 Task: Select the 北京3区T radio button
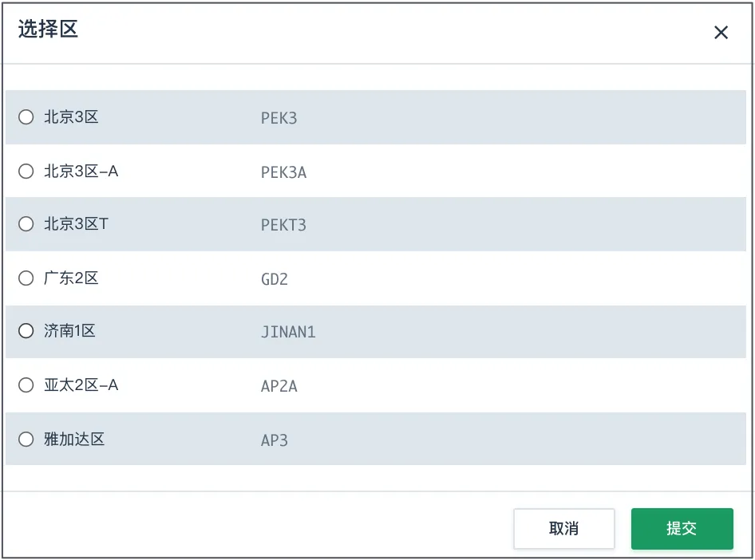[x=26, y=223]
